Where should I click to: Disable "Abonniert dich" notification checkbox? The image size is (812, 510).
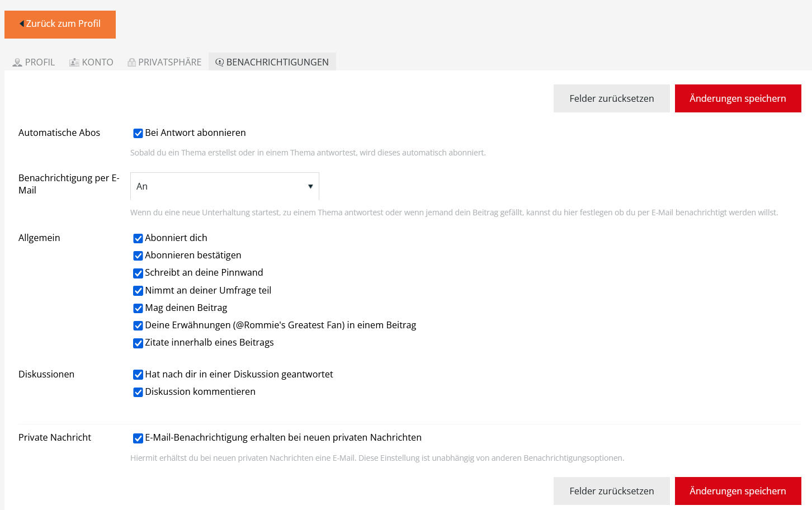point(138,238)
